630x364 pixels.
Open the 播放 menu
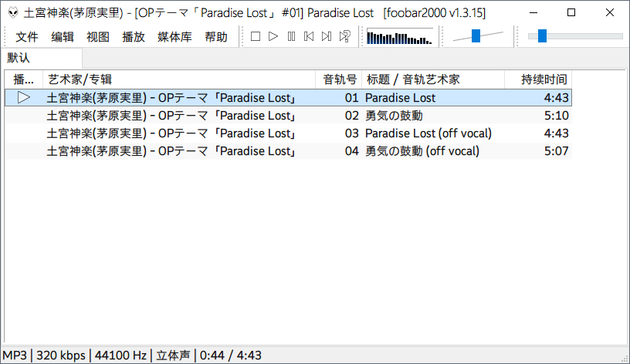[x=133, y=37]
